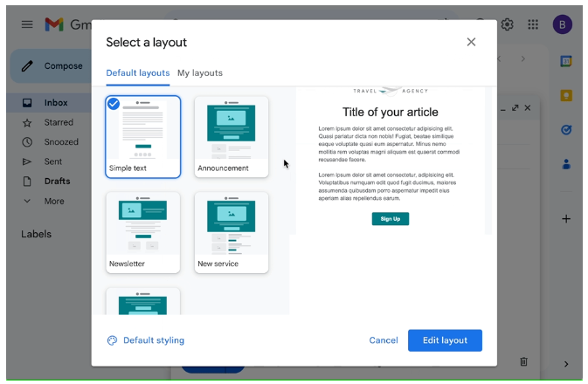The image size is (588, 384).
Task: Close the Select a layout dialog
Action: pos(471,42)
